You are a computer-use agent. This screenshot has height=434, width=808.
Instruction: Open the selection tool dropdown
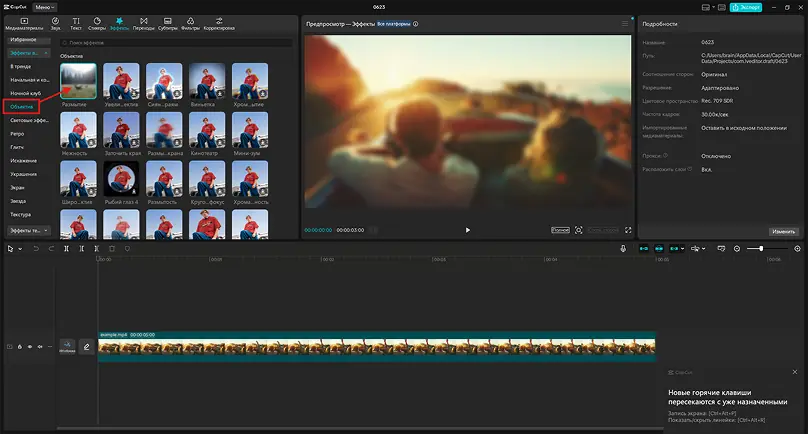[20, 249]
